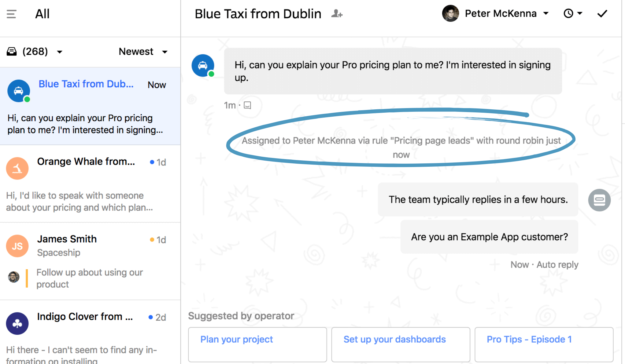Image resolution: width=625 pixels, height=364 pixels.
Task: Open the Newest sort dropdown
Action: point(143,52)
